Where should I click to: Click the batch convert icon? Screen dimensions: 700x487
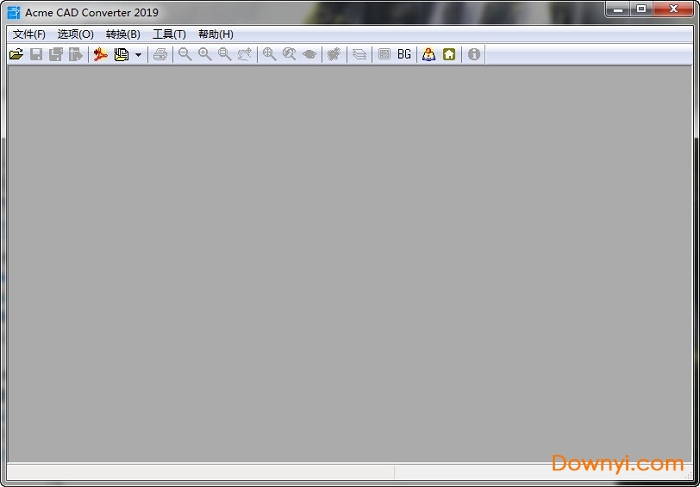click(121, 54)
